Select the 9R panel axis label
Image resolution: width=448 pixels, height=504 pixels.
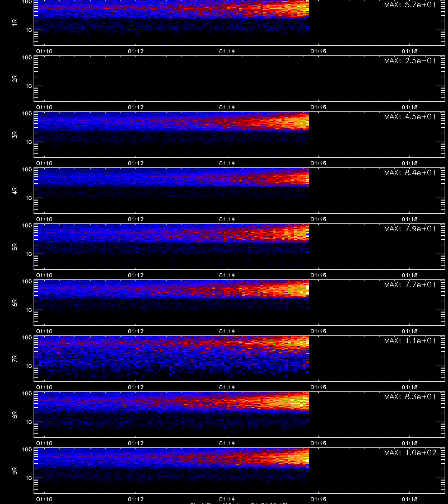[15, 470]
